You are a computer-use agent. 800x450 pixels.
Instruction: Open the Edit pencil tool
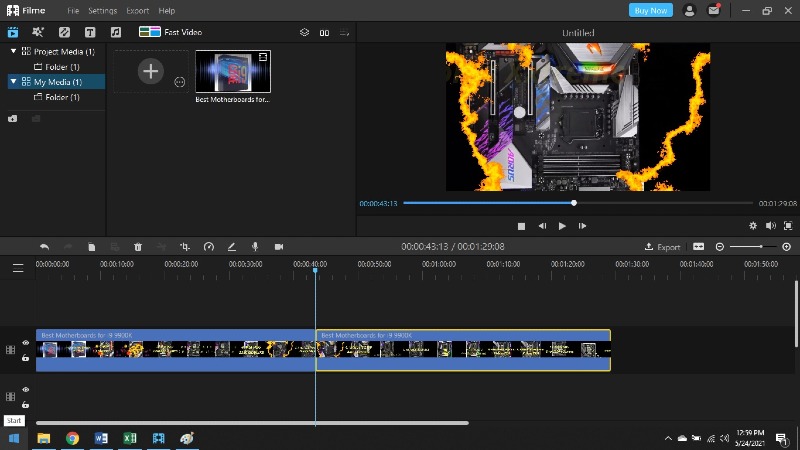(x=232, y=247)
